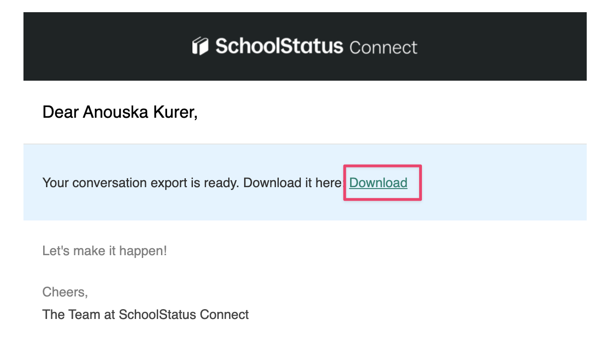Click the word Your starting the message
This screenshot has width=613, height=364.
(x=55, y=182)
